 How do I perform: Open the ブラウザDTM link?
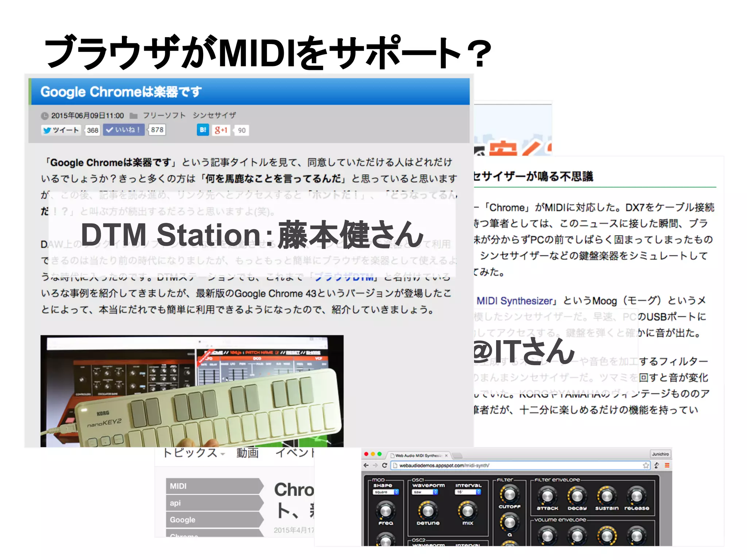point(345,277)
